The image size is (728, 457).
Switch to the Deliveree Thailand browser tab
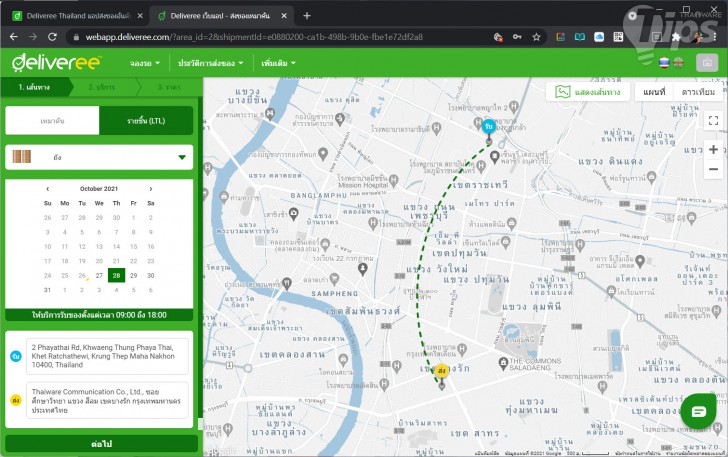click(78, 16)
